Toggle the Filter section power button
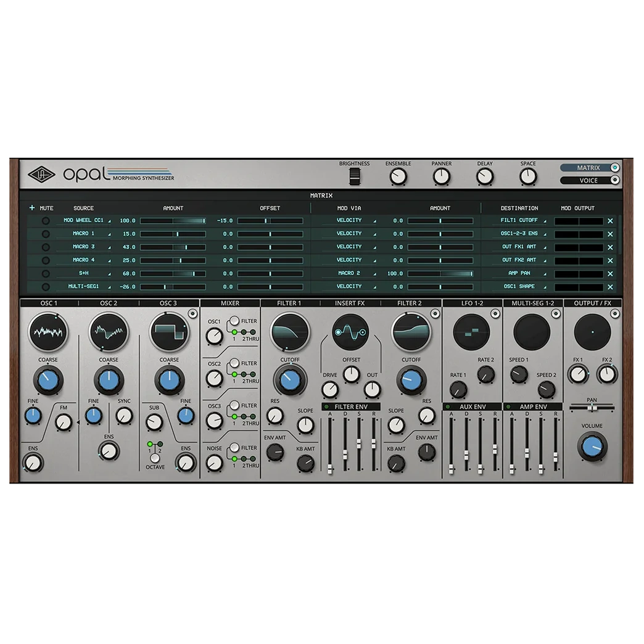Viewport: 644px width, 644px height. tap(435, 314)
